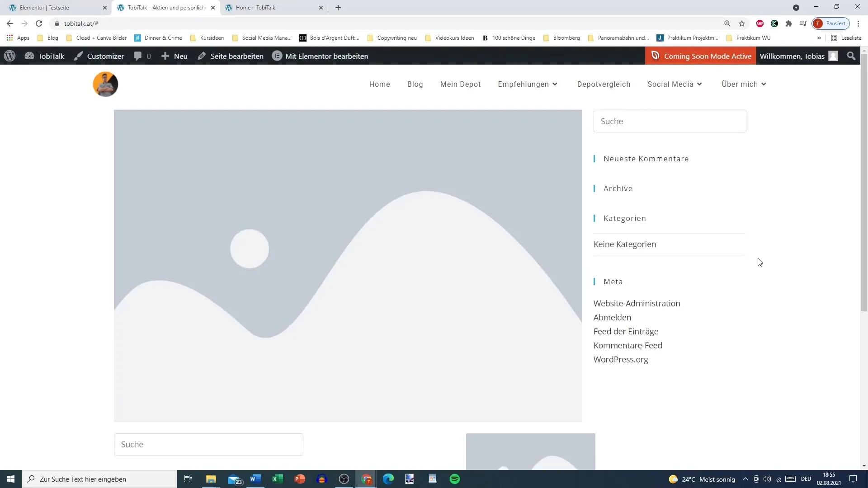Viewport: 868px width, 488px height.
Task: Open Word from the taskbar
Action: (255, 479)
